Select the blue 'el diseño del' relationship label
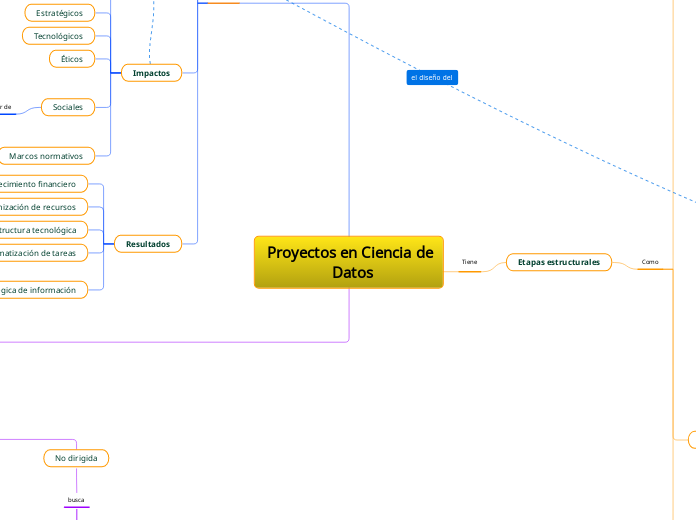Screen dimensions: 696x520 tap(432, 77)
